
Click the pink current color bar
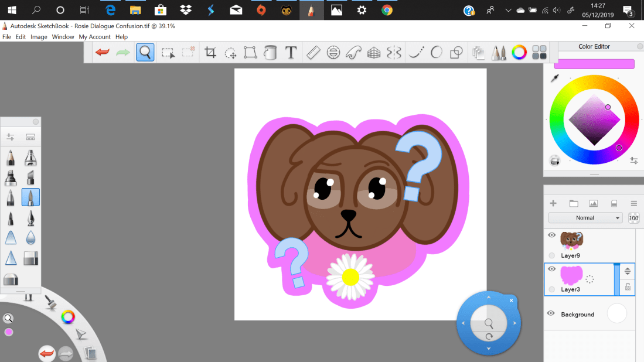click(x=594, y=64)
